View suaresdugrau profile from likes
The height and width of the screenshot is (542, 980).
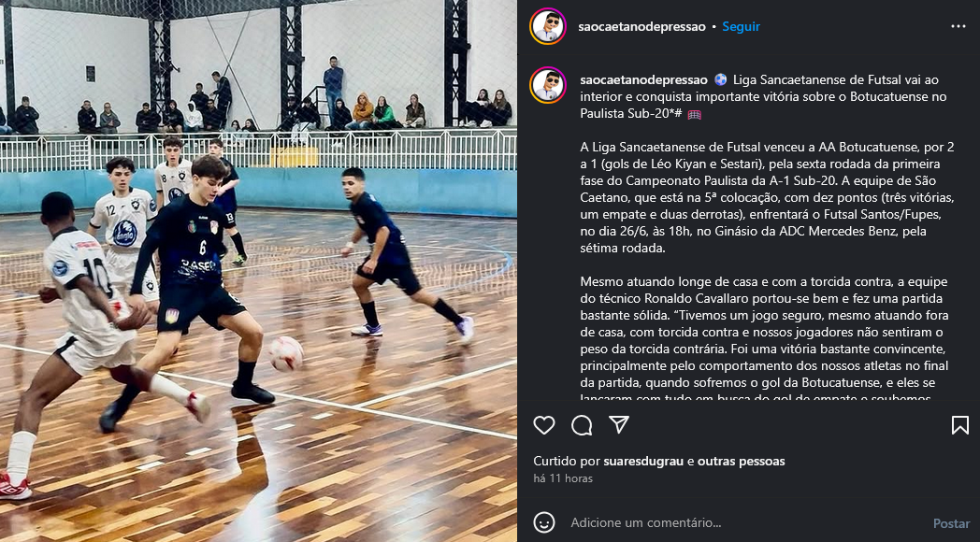pyautogui.click(x=643, y=462)
